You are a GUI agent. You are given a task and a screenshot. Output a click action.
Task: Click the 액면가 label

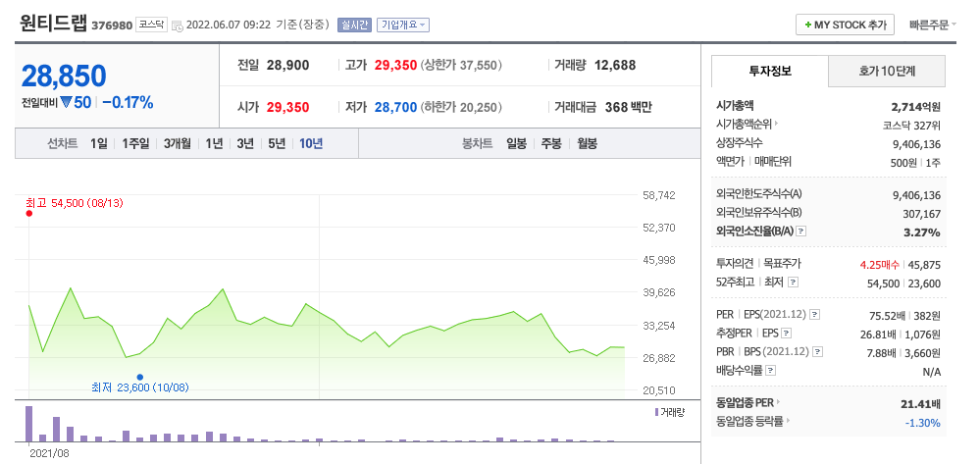click(x=730, y=161)
